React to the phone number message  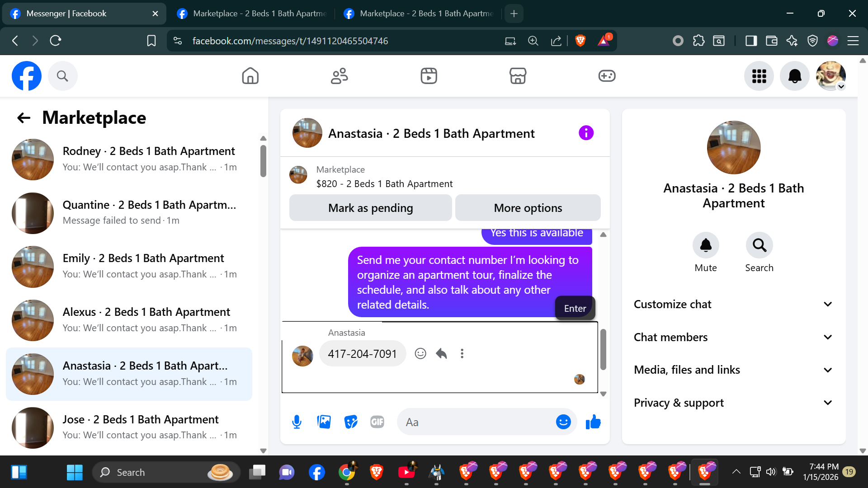click(x=420, y=354)
